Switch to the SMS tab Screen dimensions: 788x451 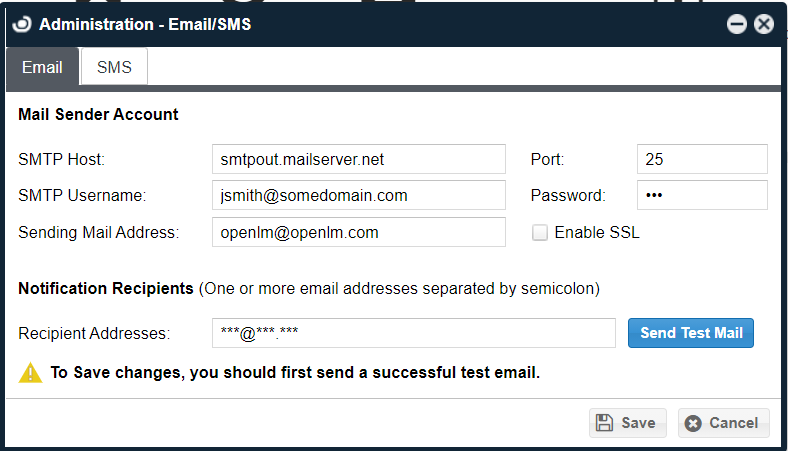(114, 68)
